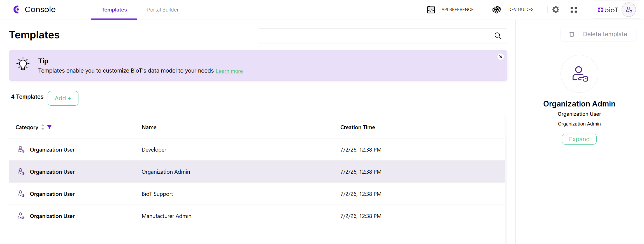Focus the templates search field

(382, 36)
